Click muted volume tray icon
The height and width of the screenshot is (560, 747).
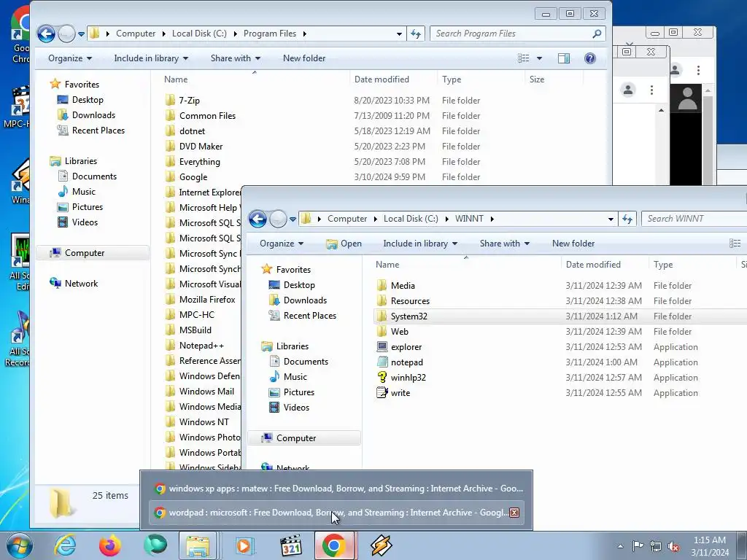point(673,546)
